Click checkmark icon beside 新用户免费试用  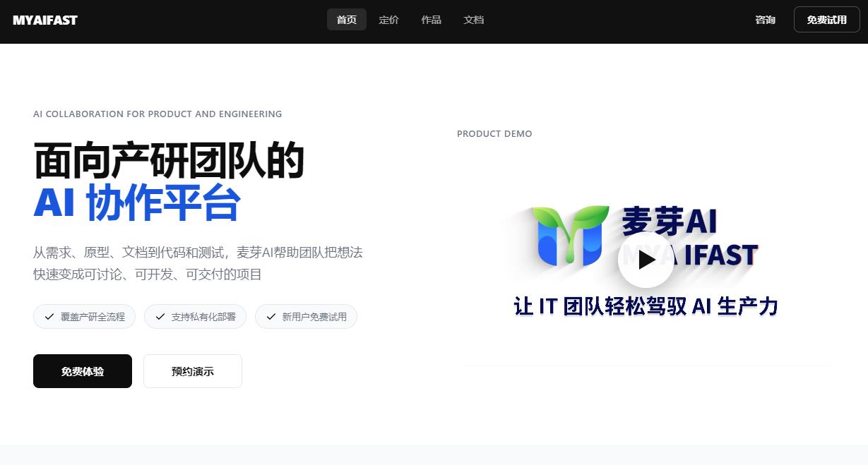(x=271, y=317)
